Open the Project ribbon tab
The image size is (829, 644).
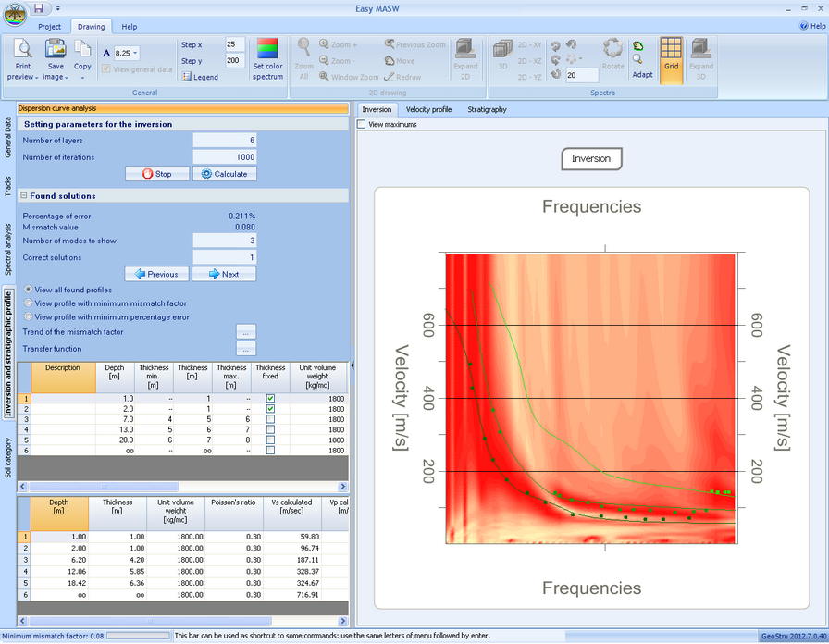pos(50,27)
